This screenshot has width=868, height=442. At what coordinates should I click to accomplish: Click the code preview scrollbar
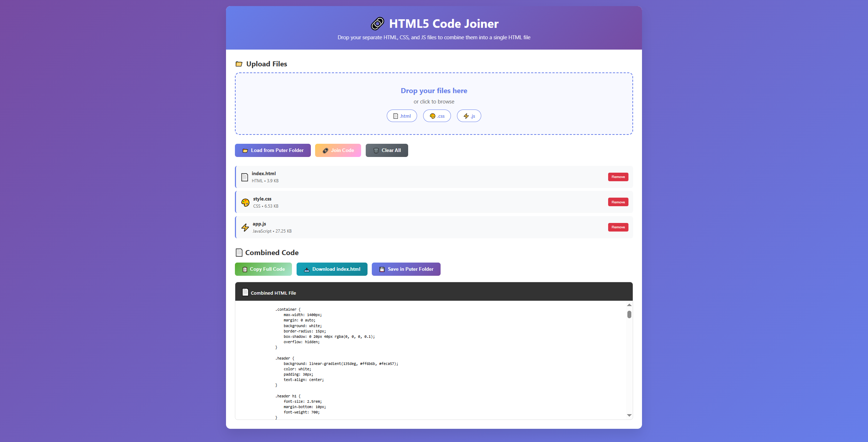pos(629,315)
